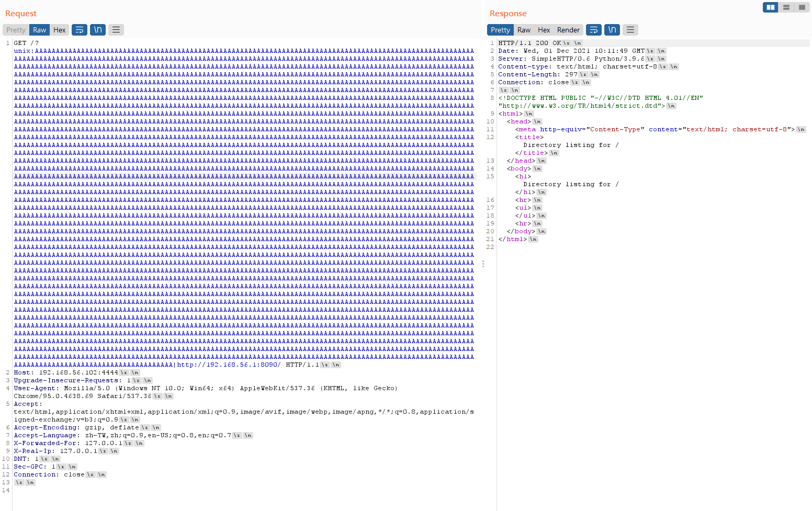Toggle \n display in the Response panel
This screenshot has width=812, height=511.
[612, 29]
